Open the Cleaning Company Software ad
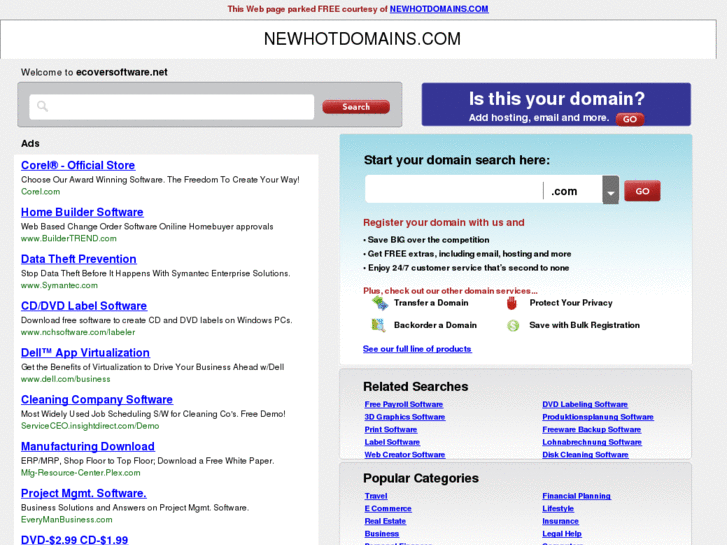Screen dimensions: 727x545 click(97, 399)
